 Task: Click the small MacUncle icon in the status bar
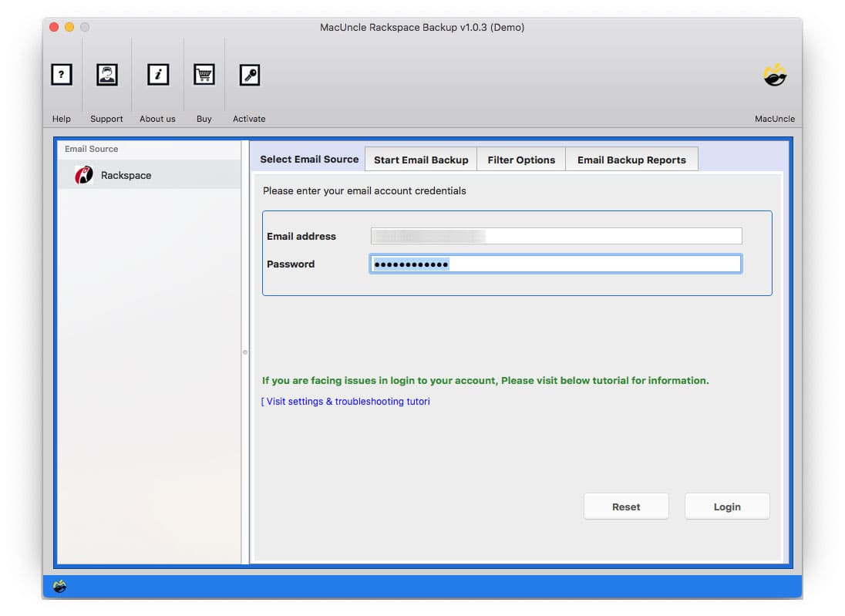(x=60, y=586)
